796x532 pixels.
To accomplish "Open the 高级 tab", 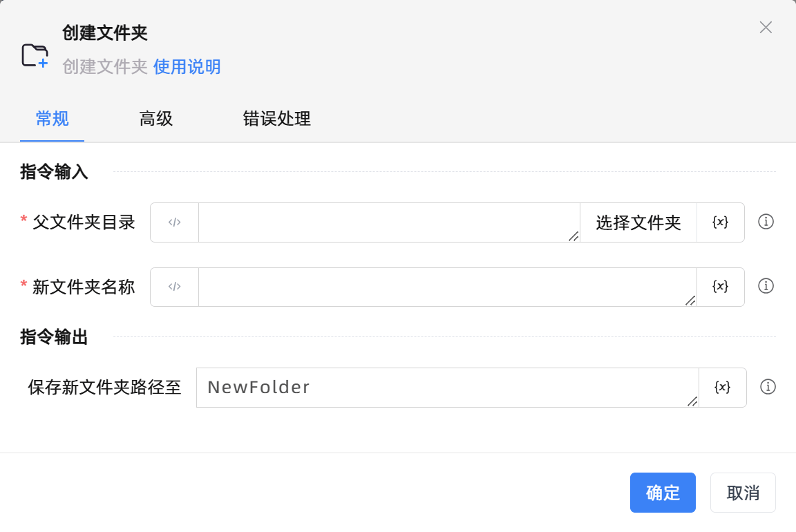I will 156,119.
